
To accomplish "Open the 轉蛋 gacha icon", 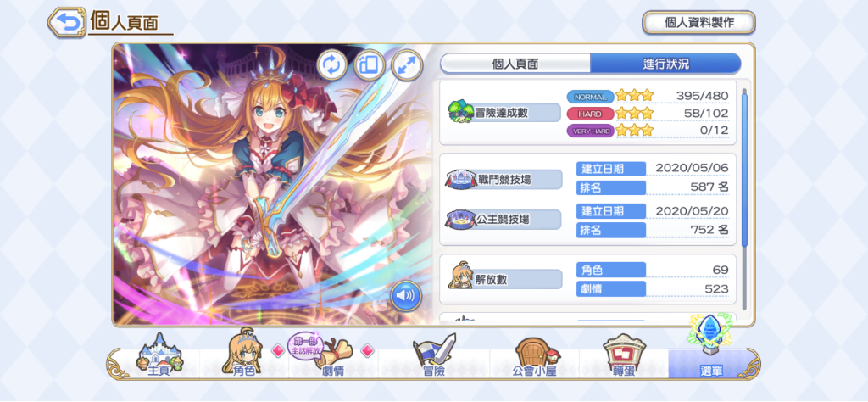I will [624, 356].
